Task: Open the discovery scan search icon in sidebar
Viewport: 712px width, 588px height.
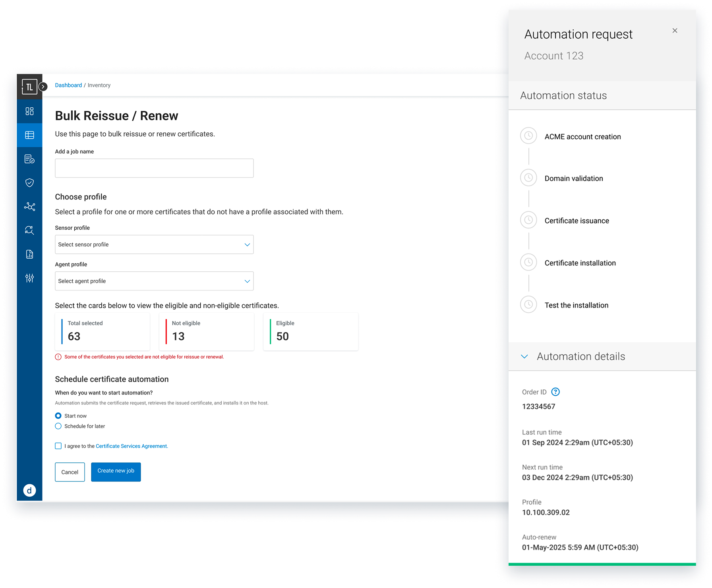Action: pos(29,230)
